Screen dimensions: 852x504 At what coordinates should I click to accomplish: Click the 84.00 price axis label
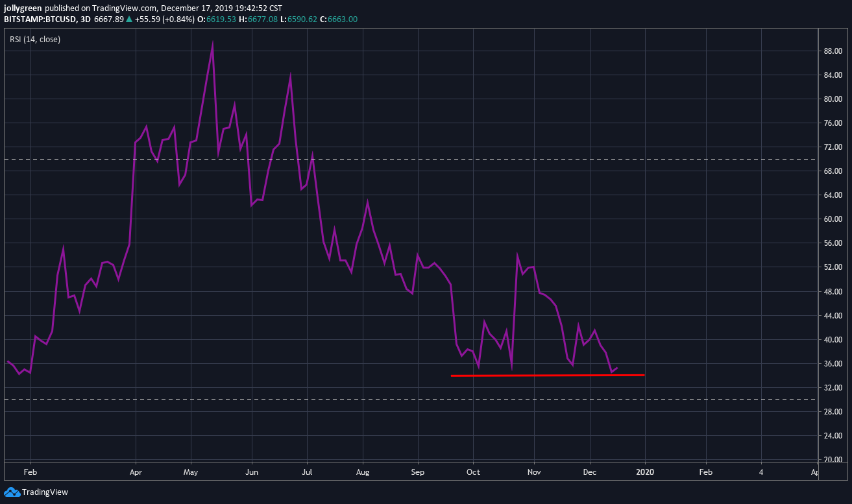click(x=834, y=75)
